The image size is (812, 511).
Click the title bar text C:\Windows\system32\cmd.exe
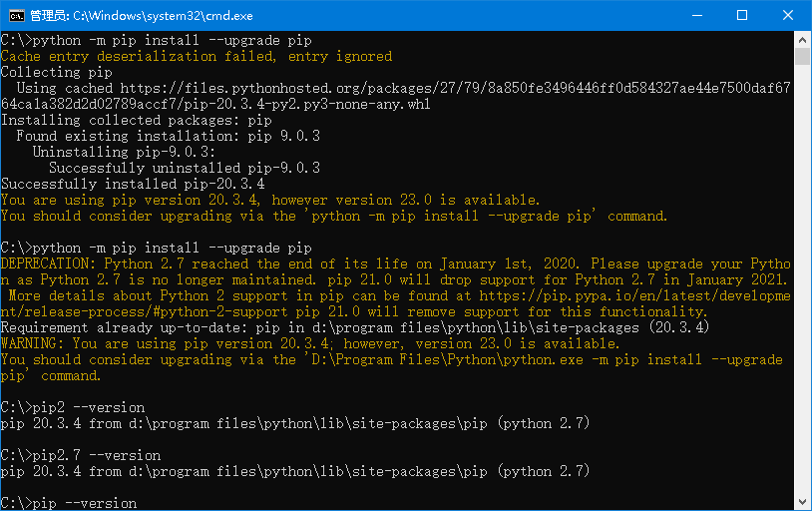pos(164,16)
